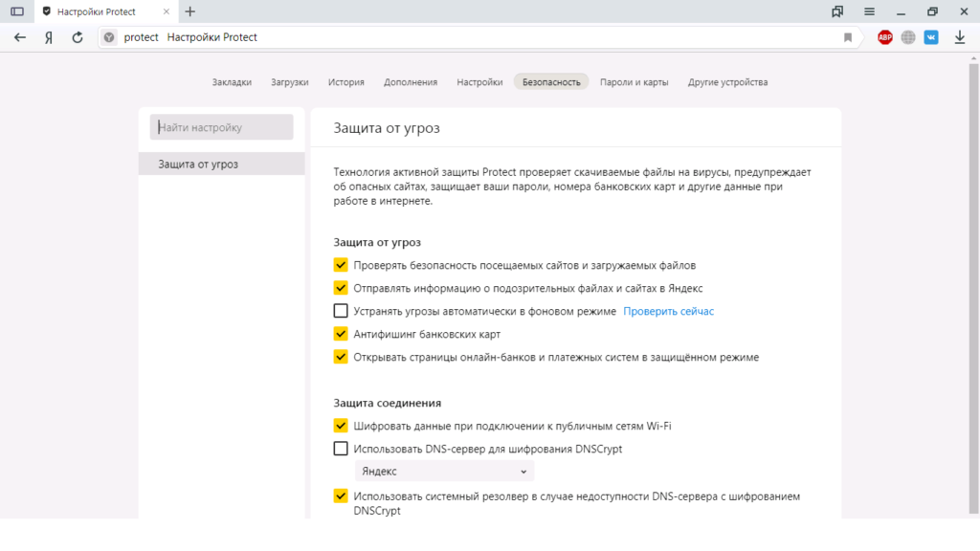The height and width of the screenshot is (551, 980).
Task: Click the vertical page scrollbar
Action: [973, 287]
